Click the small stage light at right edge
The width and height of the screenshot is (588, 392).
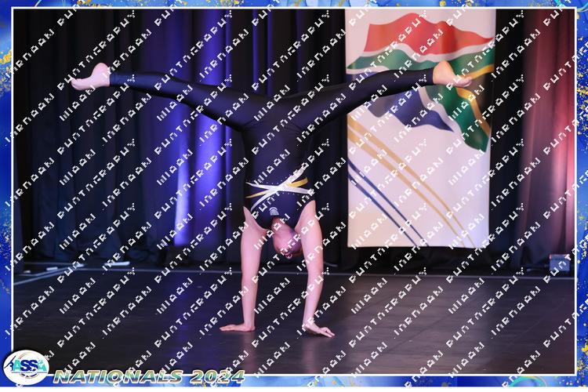pyautogui.click(x=559, y=262)
